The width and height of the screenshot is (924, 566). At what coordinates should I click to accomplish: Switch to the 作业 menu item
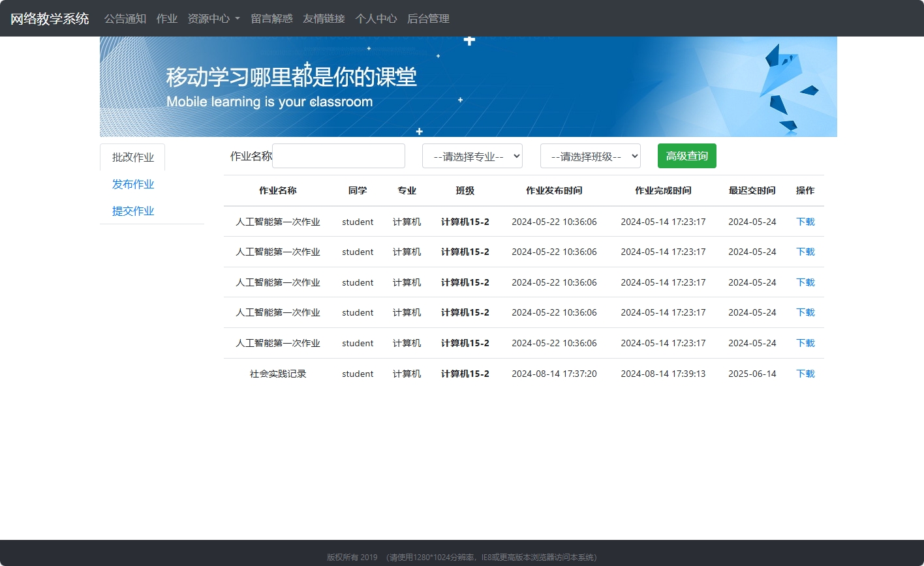coord(167,18)
